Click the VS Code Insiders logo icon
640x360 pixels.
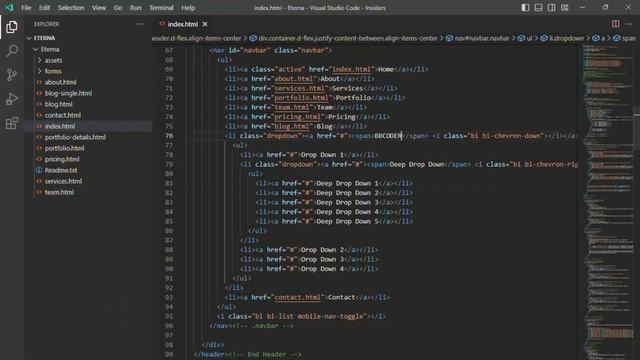[9, 7]
